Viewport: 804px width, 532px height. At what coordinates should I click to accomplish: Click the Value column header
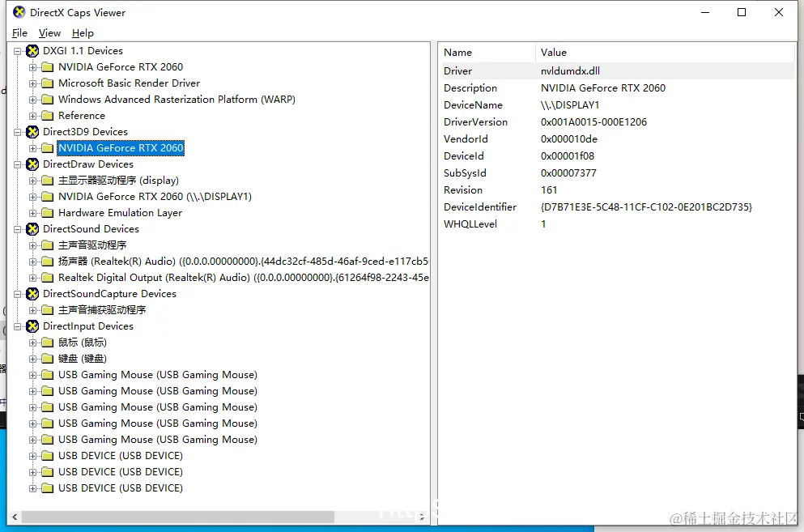(665, 53)
